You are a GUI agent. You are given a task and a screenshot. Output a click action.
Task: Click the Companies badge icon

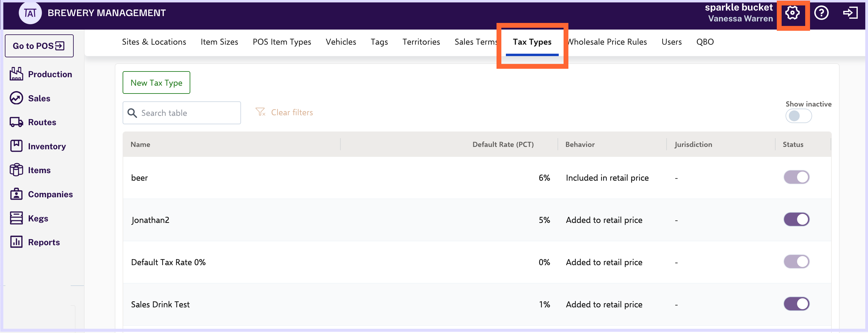pyautogui.click(x=16, y=194)
